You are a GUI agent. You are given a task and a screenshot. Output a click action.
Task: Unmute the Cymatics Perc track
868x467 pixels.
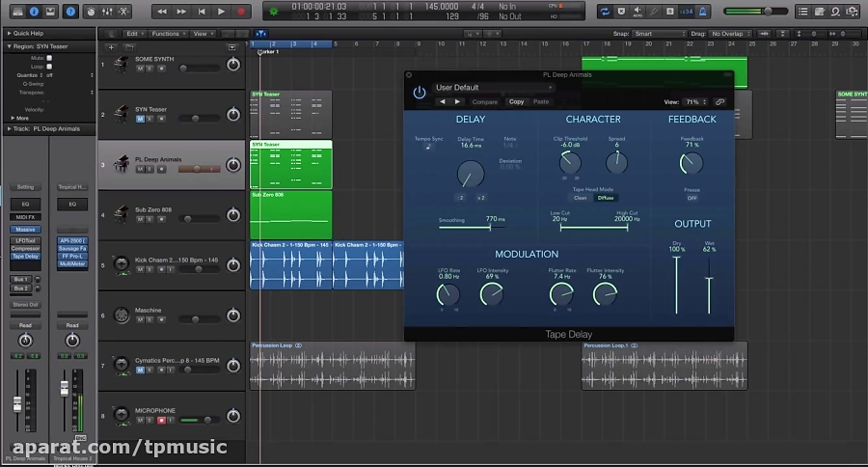coord(140,371)
